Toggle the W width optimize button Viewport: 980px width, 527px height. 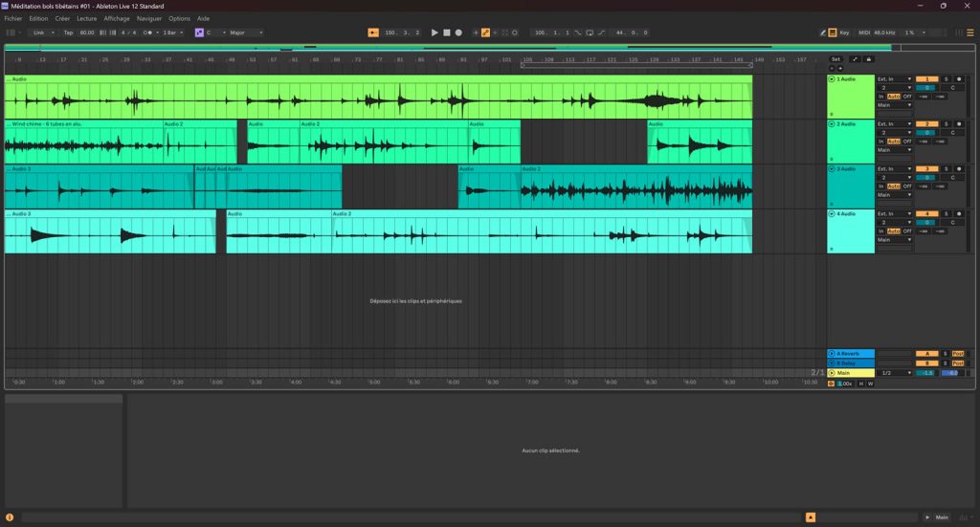point(870,384)
